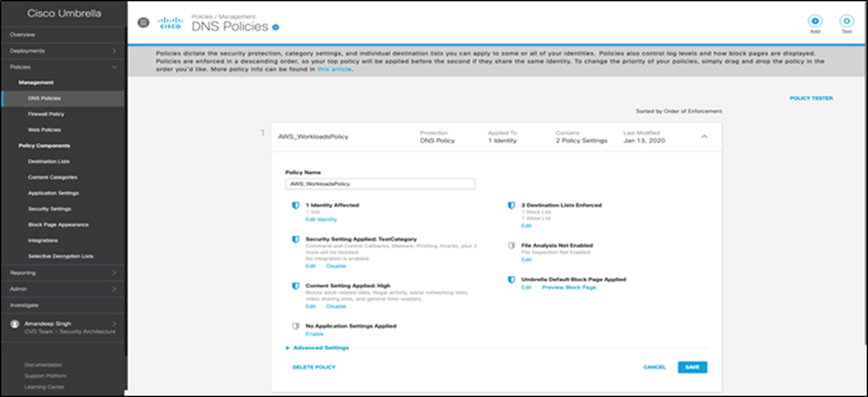Open the hamburger menu icon
This screenshot has width=868, height=397.
[143, 23]
